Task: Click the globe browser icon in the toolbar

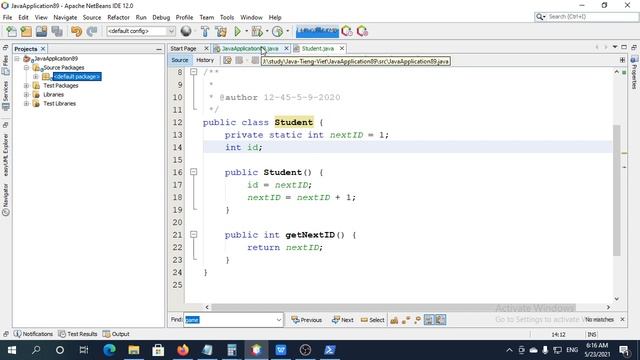Action: point(186,31)
